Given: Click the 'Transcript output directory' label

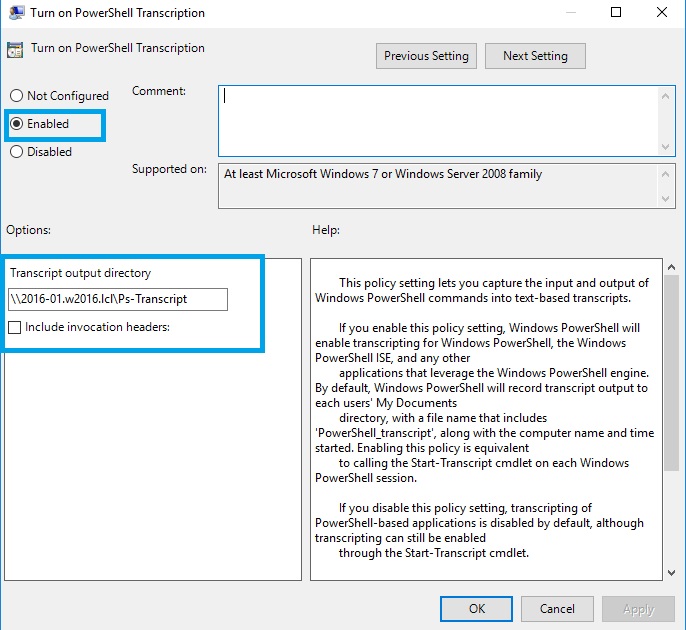Looking at the screenshot, I should click(x=80, y=273).
